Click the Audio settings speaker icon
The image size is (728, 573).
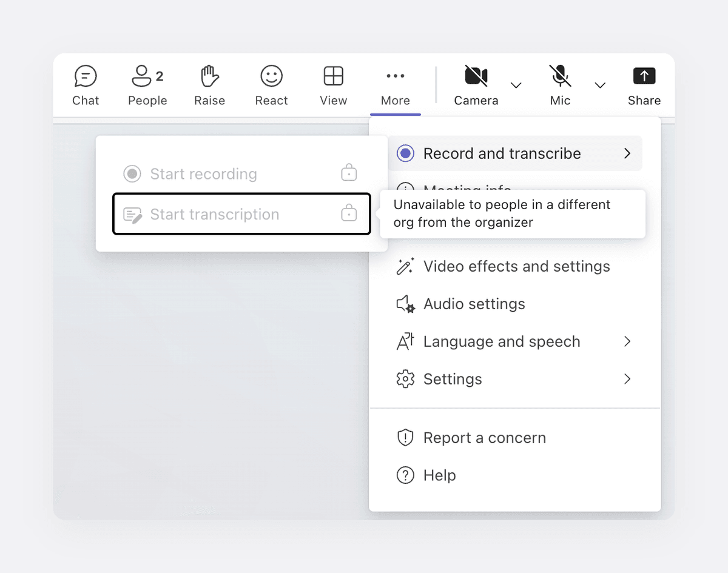coord(405,304)
